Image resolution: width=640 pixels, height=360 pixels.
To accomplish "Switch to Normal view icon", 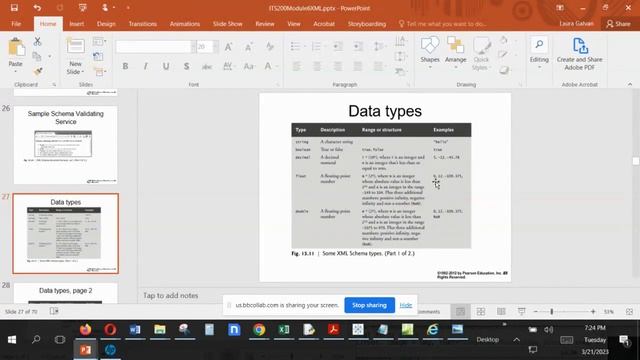I will [x=460, y=311].
